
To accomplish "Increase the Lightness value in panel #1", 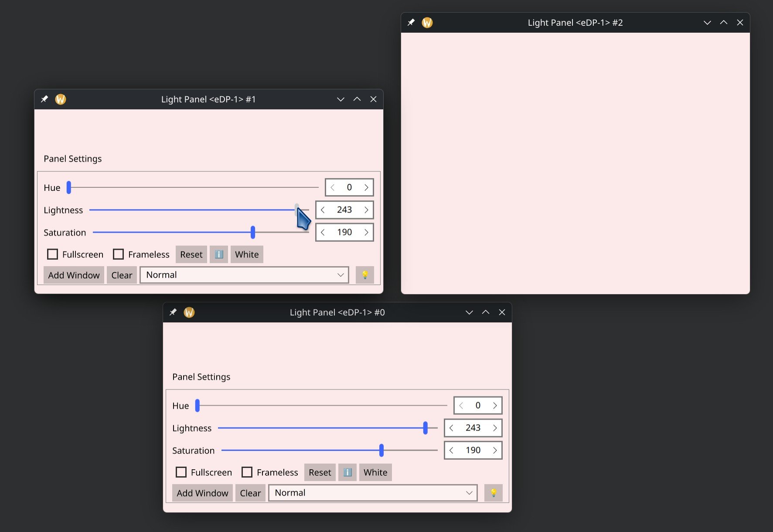I will 366,210.
